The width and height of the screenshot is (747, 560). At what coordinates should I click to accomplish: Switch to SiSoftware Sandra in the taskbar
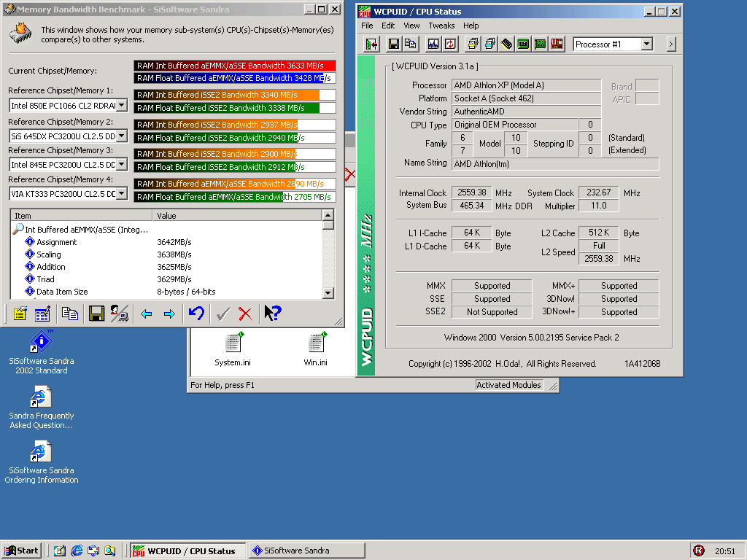click(290, 551)
